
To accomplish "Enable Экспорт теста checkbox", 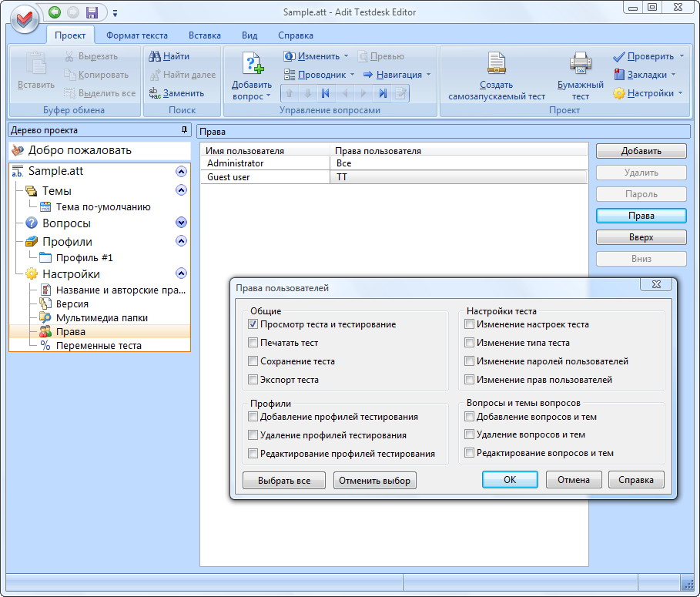I will coord(253,380).
